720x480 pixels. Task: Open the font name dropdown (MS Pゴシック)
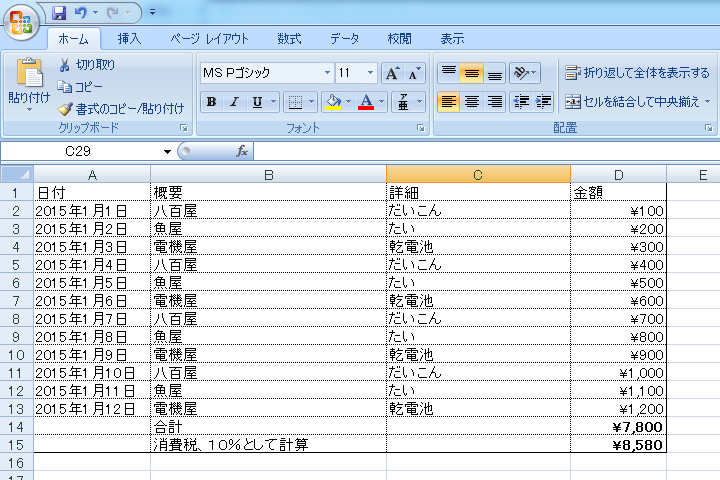[327, 73]
